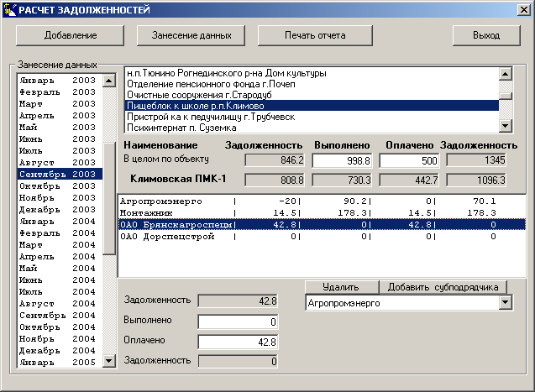Click object closing debt field 1345
The width and height of the screenshot is (535, 392).
click(x=476, y=159)
